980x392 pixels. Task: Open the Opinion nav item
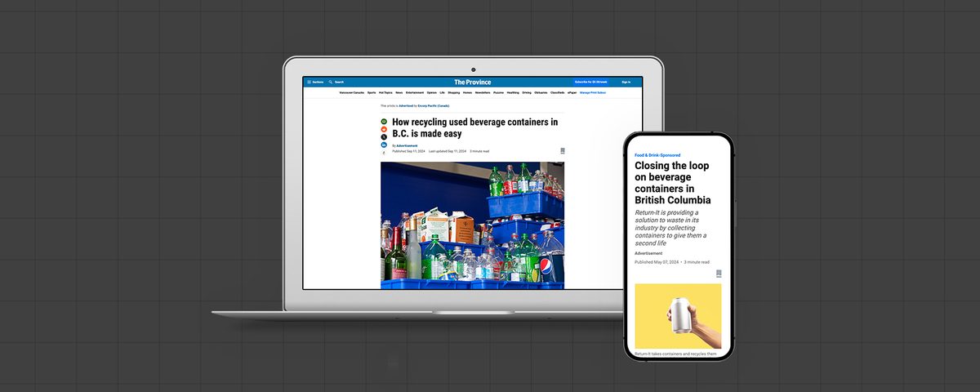pyautogui.click(x=432, y=93)
